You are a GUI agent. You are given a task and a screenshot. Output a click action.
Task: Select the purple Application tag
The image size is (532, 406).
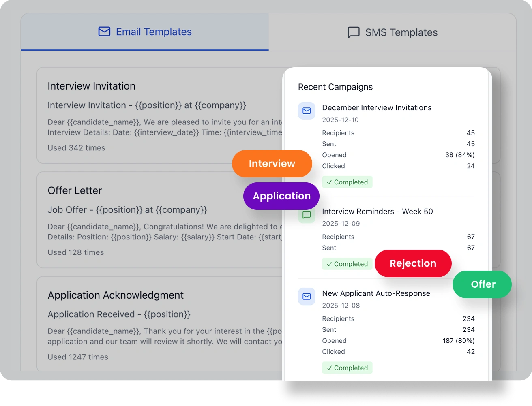(x=281, y=196)
